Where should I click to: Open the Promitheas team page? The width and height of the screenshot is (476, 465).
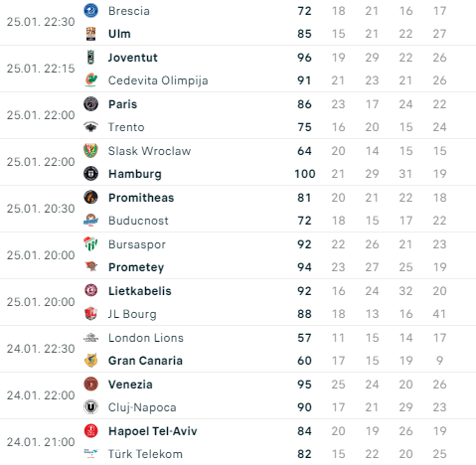tap(141, 198)
